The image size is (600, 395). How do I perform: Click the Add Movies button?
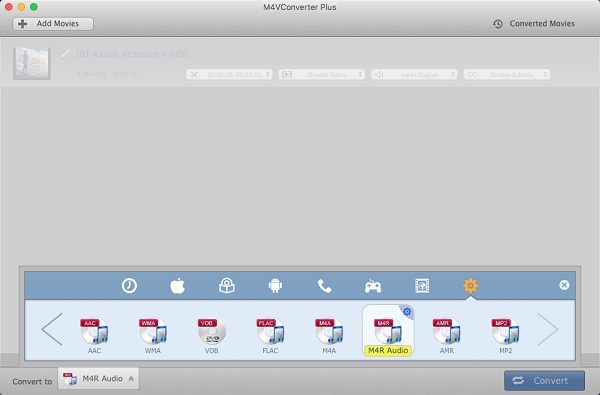tap(53, 24)
